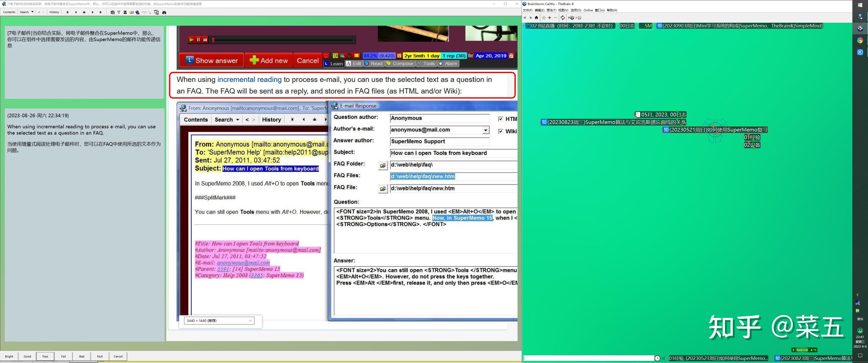Open the Windows Start button

[x=860, y=5]
